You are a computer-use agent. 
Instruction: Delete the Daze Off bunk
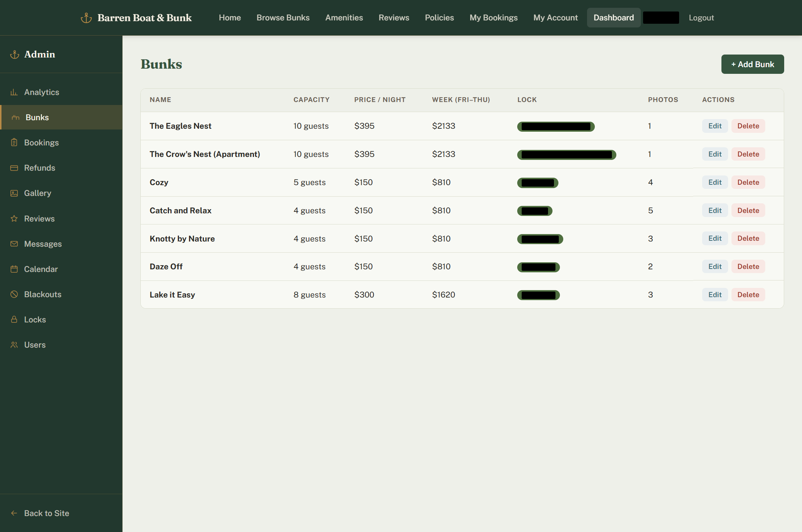click(748, 267)
